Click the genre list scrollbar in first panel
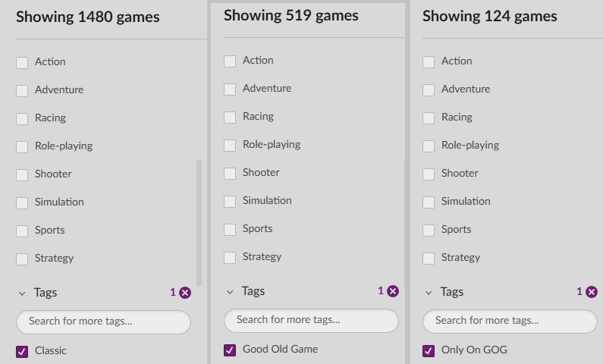Screen dimensions: 603x364 click(199, 222)
